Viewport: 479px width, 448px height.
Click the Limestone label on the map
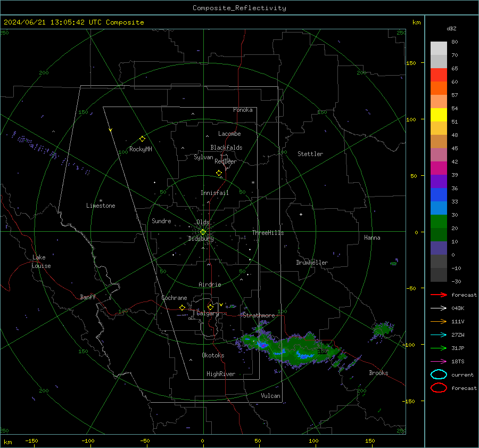[101, 206]
